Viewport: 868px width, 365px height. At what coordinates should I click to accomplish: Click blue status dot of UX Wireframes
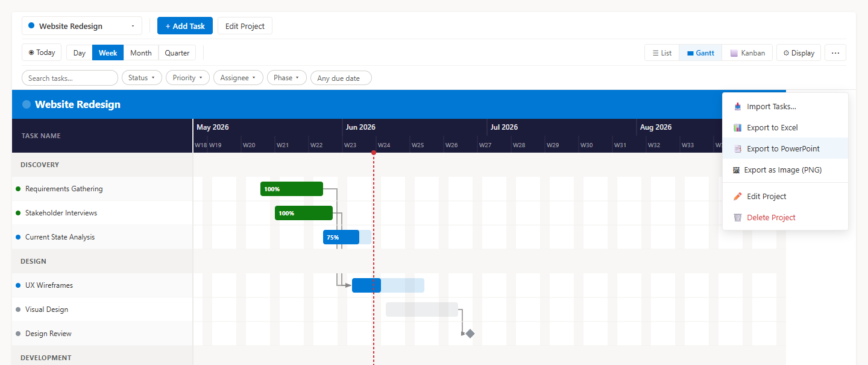18,285
